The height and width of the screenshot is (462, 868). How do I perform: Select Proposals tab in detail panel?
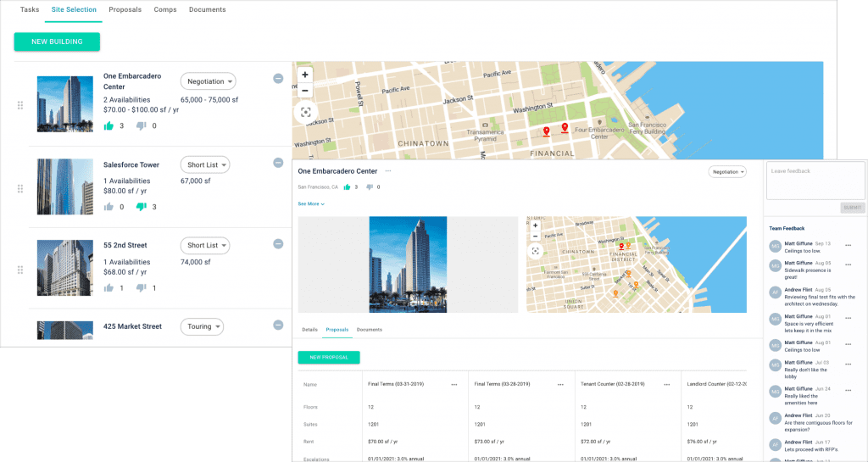pyautogui.click(x=337, y=330)
